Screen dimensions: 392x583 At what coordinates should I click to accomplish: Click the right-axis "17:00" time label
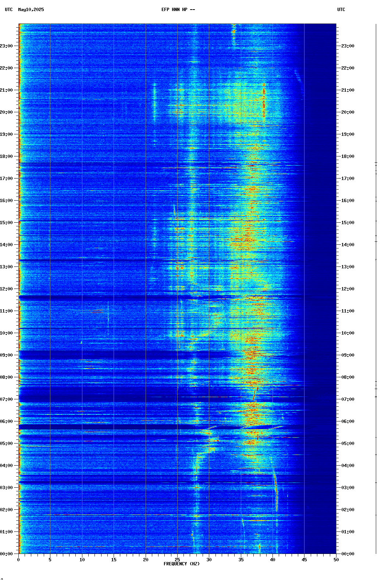(x=348, y=179)
